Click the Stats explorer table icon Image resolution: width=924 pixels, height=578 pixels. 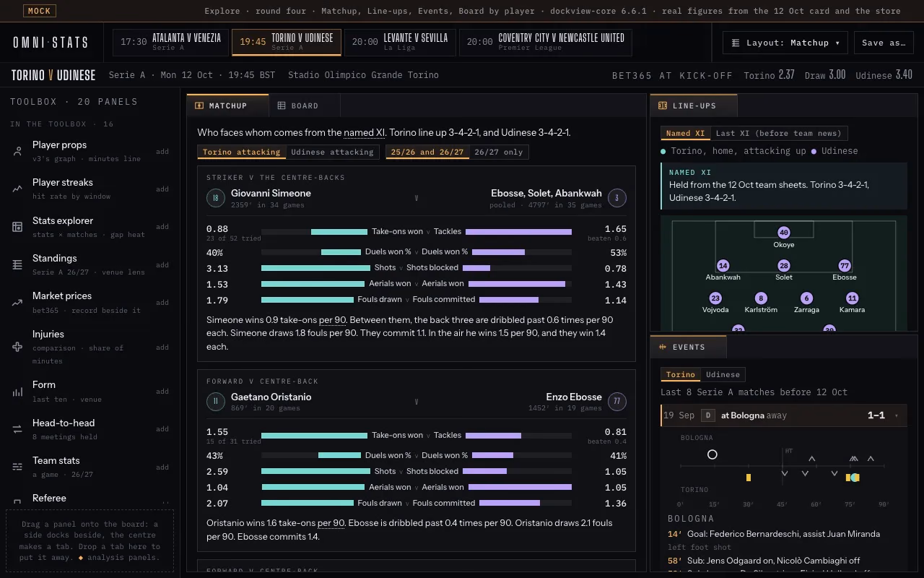[x=17, y=227]
